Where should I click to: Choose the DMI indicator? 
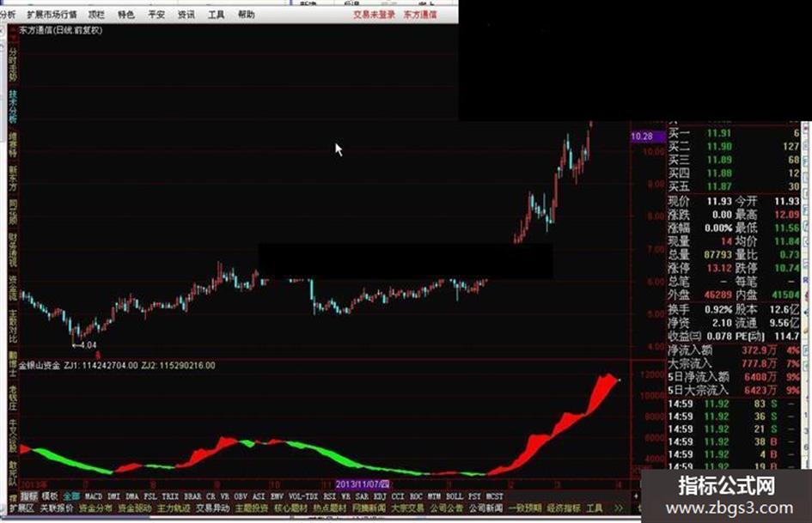tap(113, 496)
